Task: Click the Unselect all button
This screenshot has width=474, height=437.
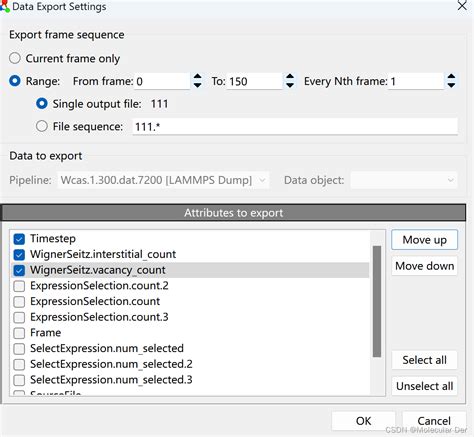Action: (x=424, y=386)
